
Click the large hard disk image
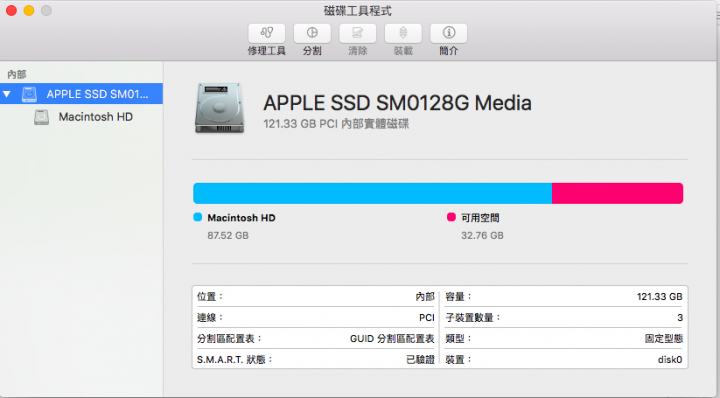[219, 108]
